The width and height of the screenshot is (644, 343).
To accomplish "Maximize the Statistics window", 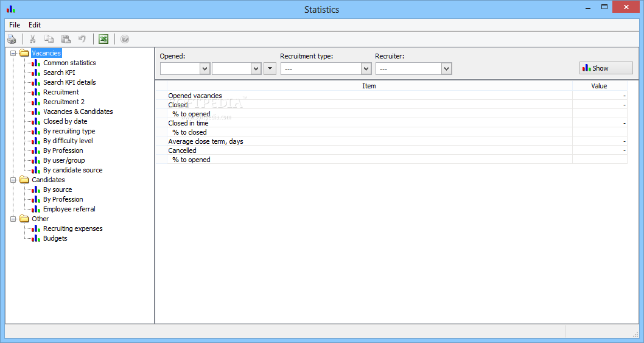I will [604, 7].
